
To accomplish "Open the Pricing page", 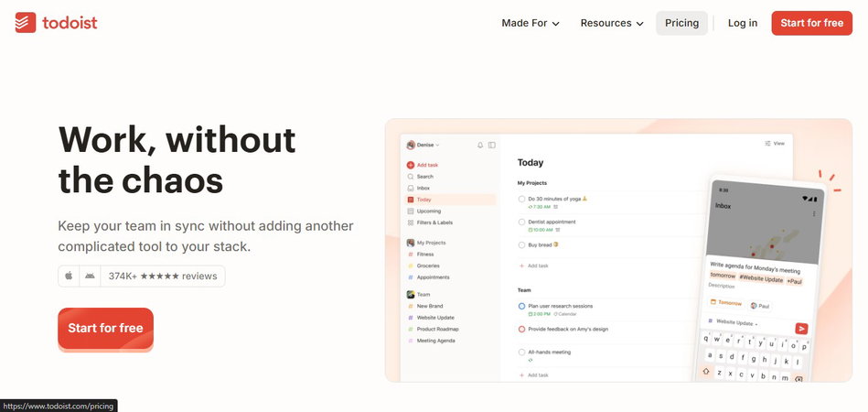I will [x=682, y=23].
